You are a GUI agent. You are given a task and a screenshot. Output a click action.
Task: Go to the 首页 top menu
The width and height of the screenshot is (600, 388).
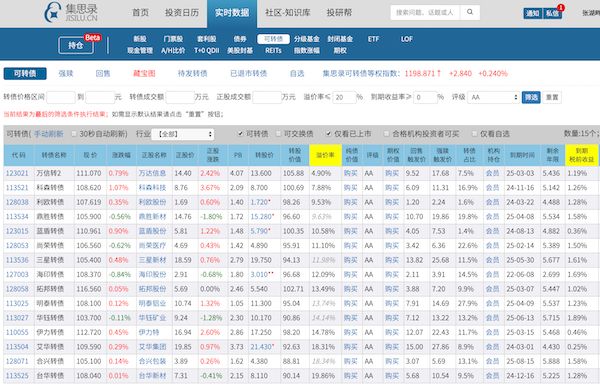tap(140, 13)
